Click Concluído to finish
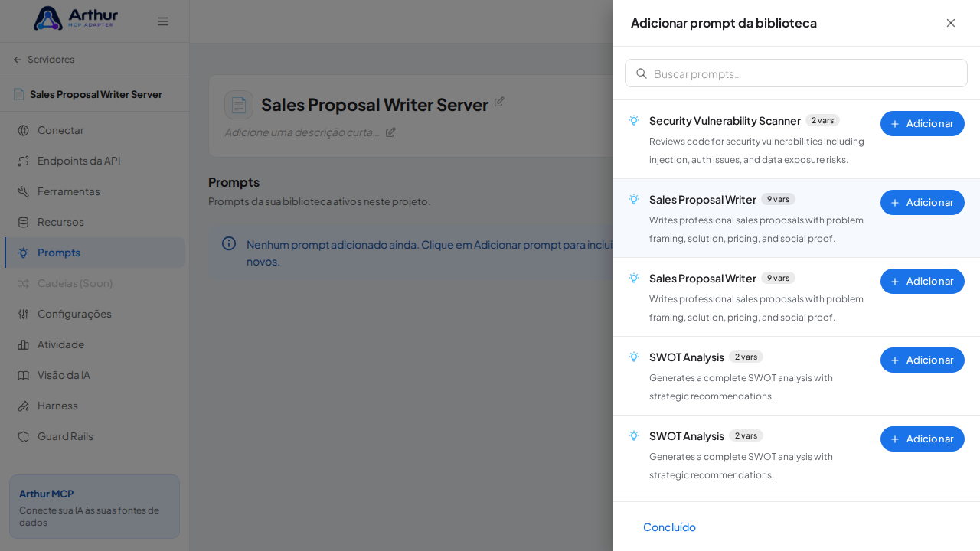Viewport: 980px width, 551px height. tap(669, 527)
